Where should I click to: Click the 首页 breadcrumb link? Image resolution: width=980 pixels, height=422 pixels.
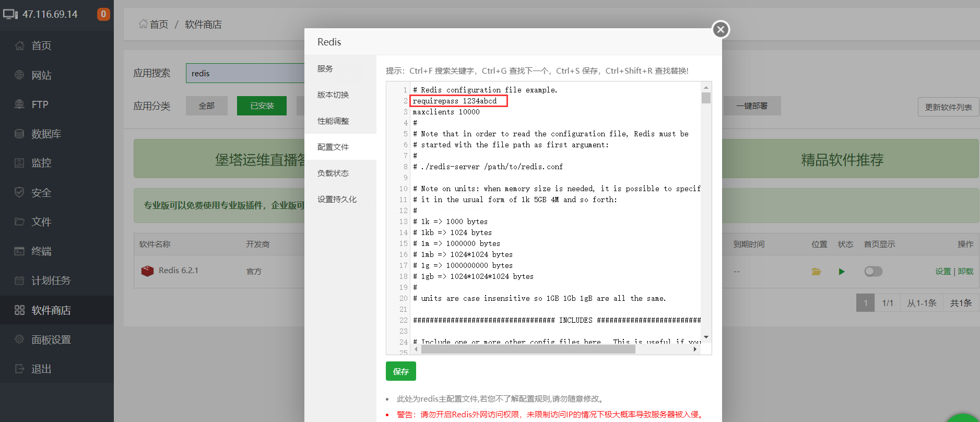[159, 24]
